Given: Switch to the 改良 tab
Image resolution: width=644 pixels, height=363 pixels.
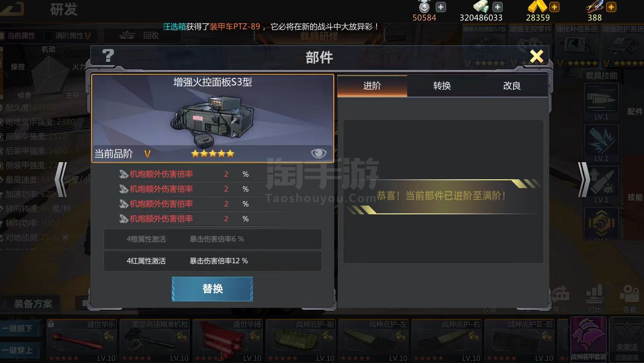Looking at the screenshot, I should 512,86.
